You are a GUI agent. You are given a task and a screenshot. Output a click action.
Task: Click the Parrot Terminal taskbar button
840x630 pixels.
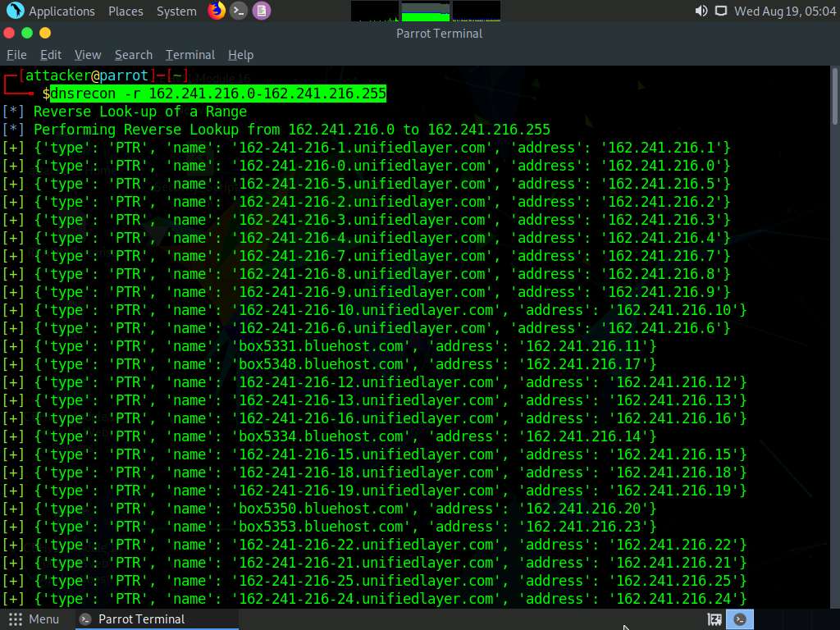[x=155, y=619]
